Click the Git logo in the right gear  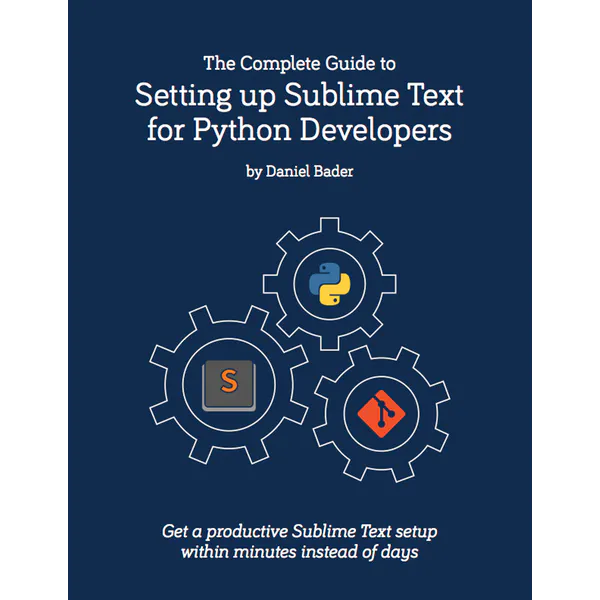(x=381, y=414)
